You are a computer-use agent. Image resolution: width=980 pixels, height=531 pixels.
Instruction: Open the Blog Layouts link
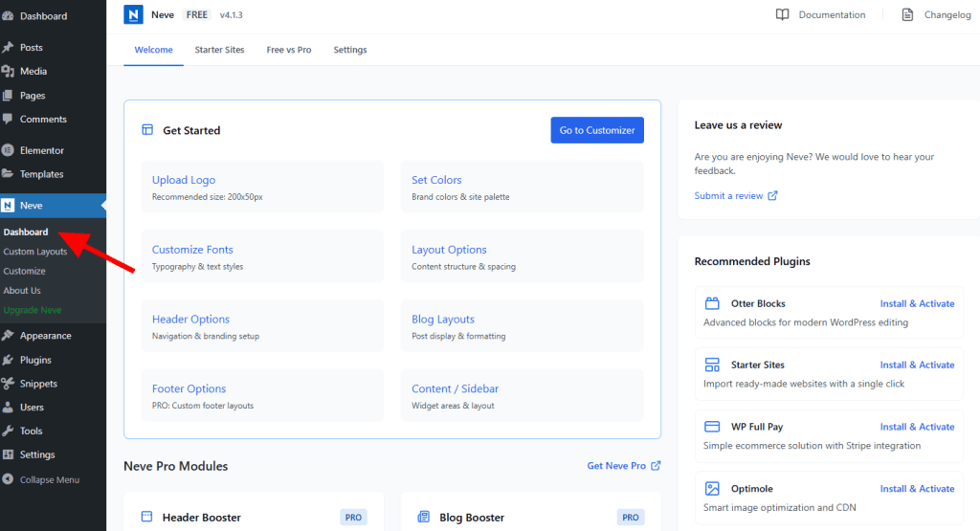click(x=443, y=320)
